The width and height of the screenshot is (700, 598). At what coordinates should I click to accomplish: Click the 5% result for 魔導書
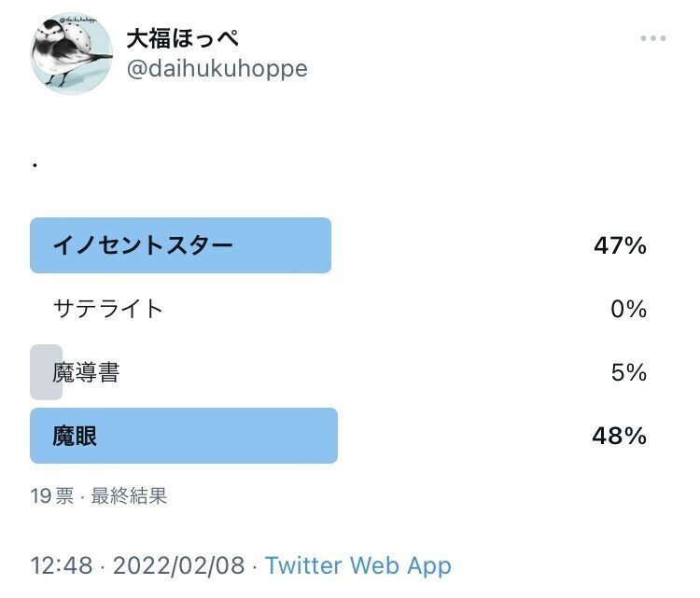click(628, 373)
